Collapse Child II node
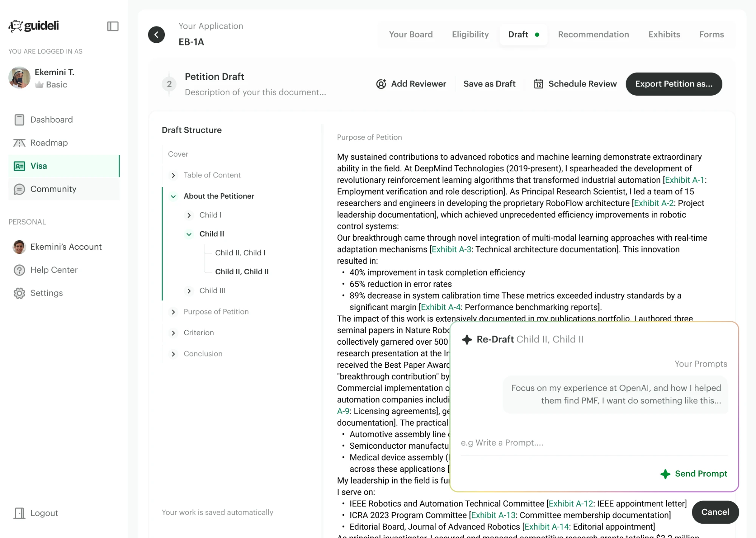Screen dimensions: 756x538 pos(189,234)
